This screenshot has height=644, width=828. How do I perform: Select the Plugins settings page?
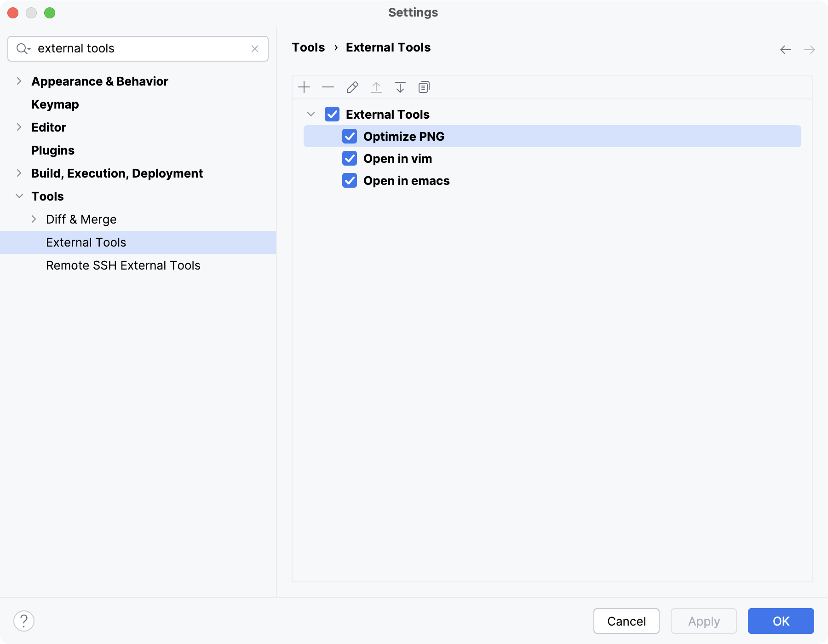(52, 150)
